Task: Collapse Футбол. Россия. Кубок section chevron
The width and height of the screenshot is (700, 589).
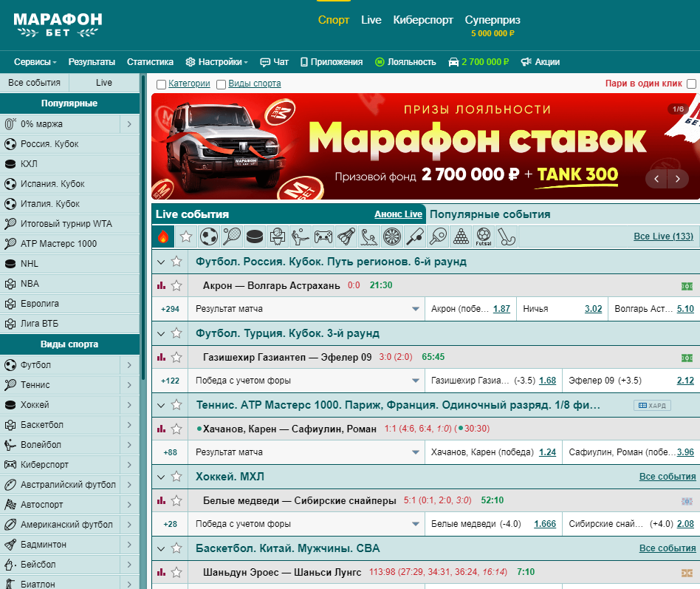Action: [161, 262]
